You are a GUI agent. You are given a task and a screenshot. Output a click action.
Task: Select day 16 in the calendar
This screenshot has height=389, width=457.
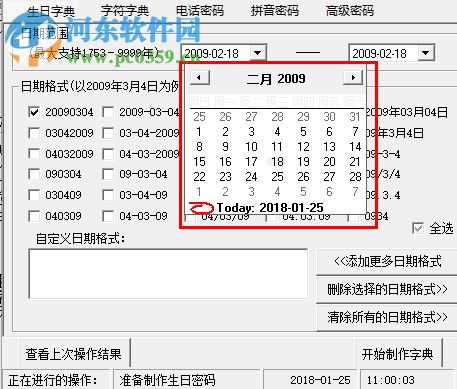(x=225, y=162)
